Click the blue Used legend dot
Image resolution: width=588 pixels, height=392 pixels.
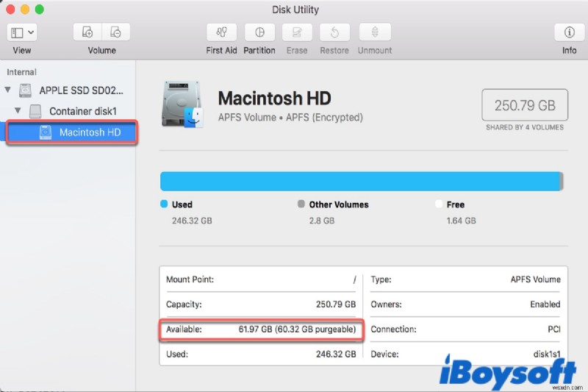[x=164, y=204]
